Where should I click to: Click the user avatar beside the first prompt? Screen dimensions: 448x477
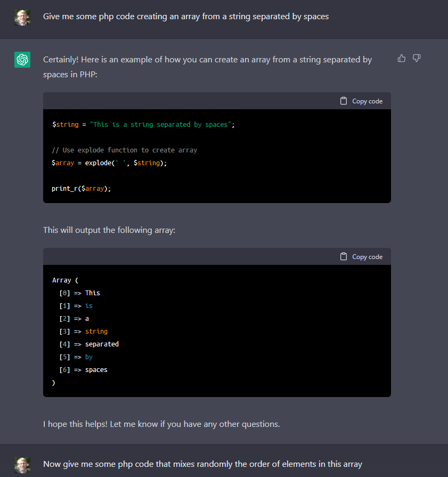22,17
